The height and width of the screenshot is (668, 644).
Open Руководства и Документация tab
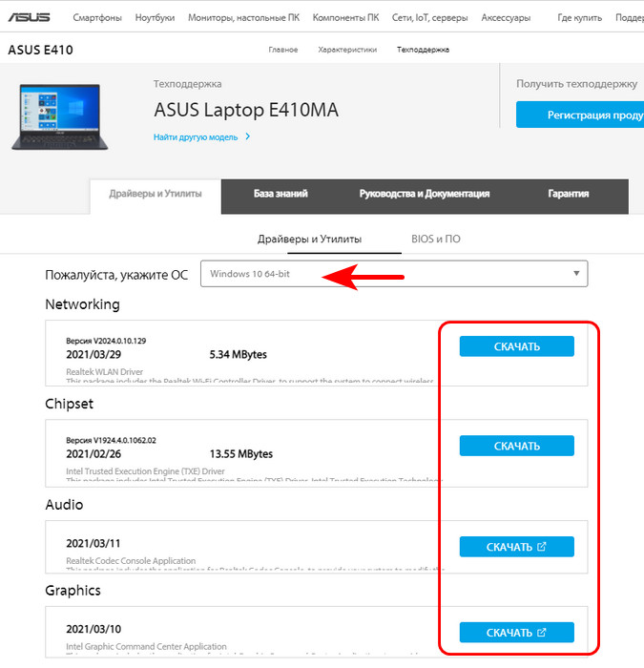[425, 194]
